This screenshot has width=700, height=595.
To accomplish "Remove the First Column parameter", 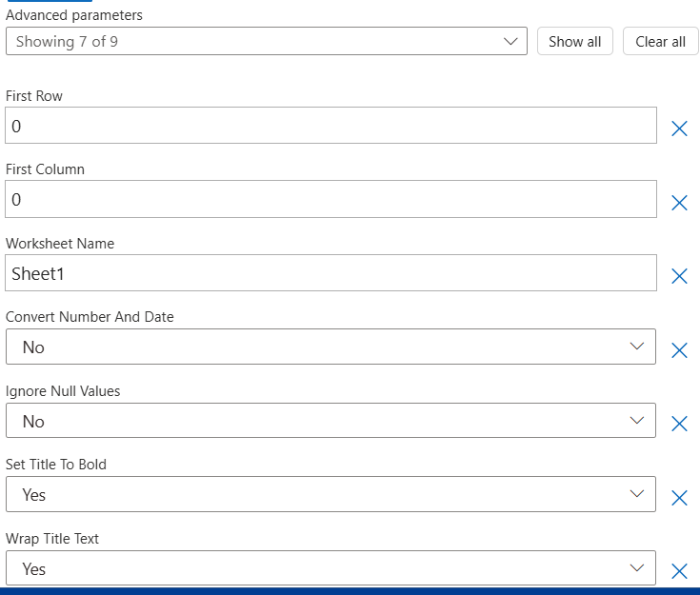I will 679,203.
